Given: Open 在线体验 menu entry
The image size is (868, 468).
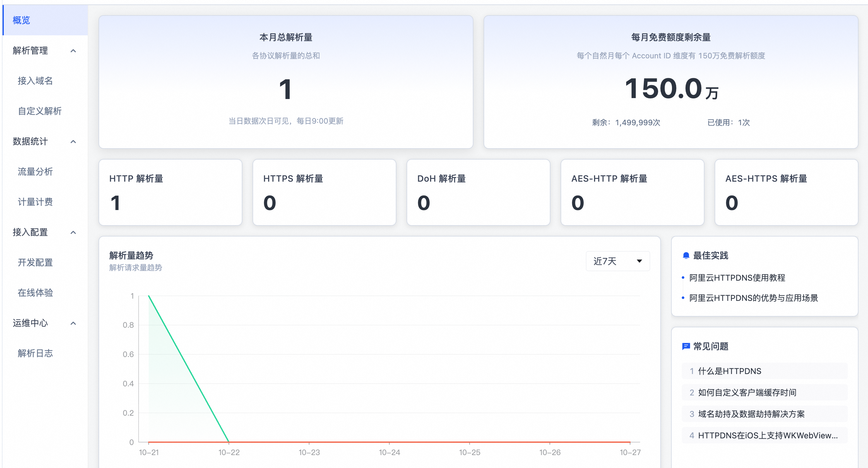Looking at the screenshot, I should 35,293.
